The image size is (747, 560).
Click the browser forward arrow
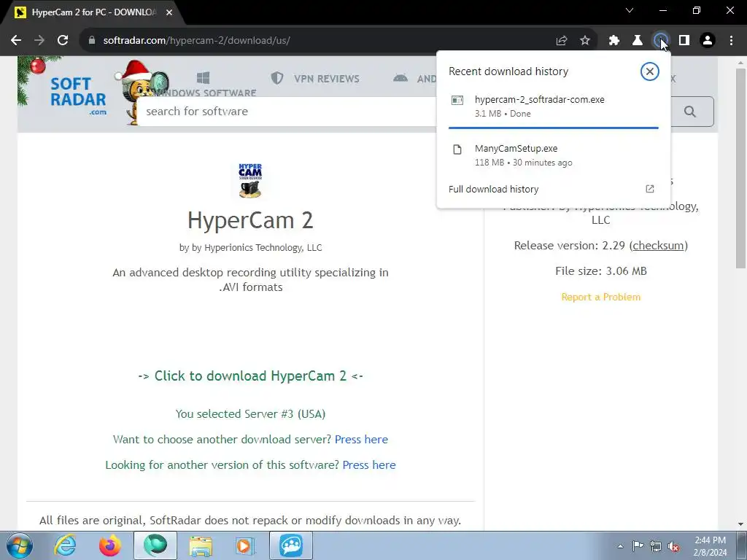tap(39, 41)
